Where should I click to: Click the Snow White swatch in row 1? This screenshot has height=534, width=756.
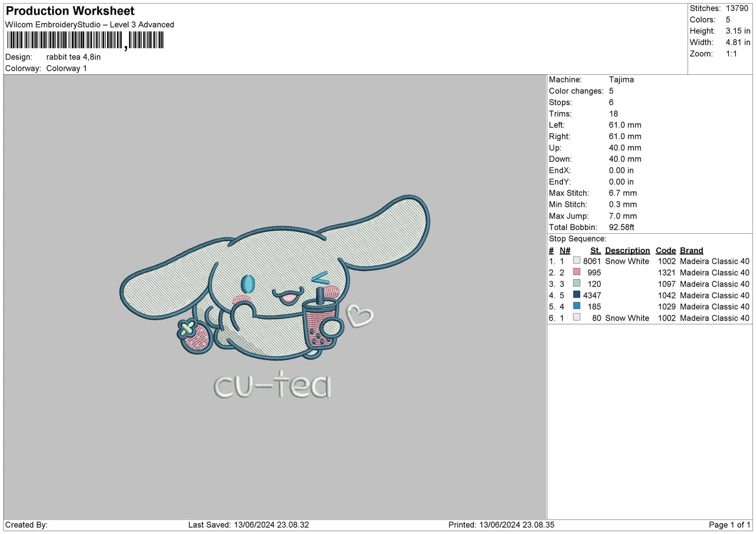[577, 260]
